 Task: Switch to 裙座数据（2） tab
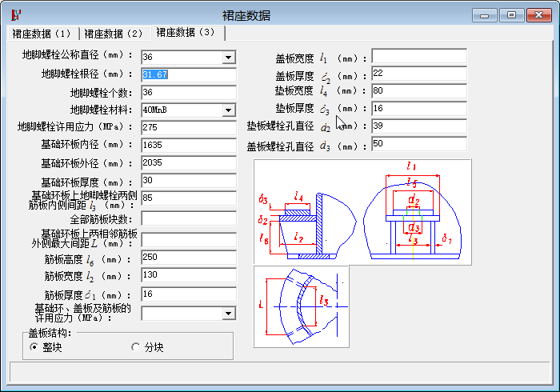115,34
